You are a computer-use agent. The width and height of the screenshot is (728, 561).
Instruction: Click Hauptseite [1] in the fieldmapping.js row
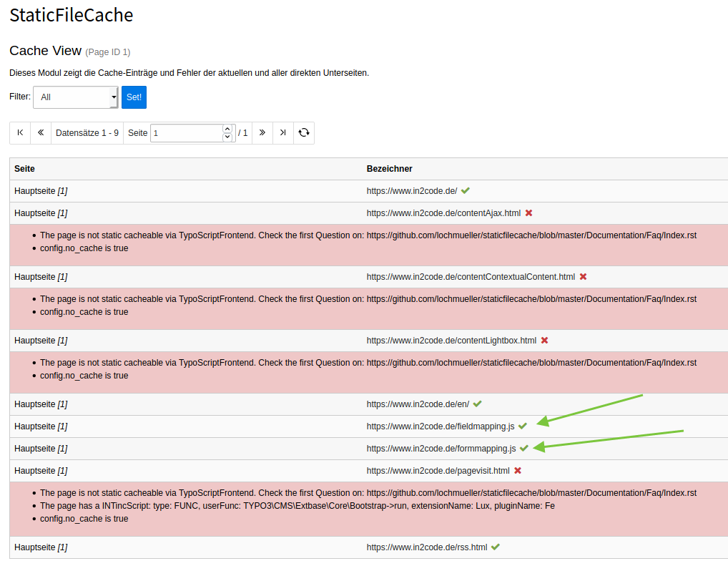click(41, 426)
